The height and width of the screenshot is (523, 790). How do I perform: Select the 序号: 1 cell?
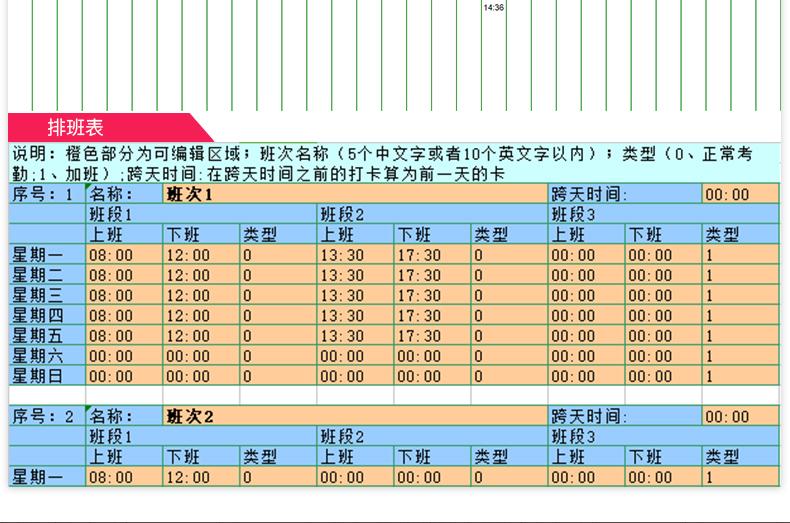pos(46,194)
